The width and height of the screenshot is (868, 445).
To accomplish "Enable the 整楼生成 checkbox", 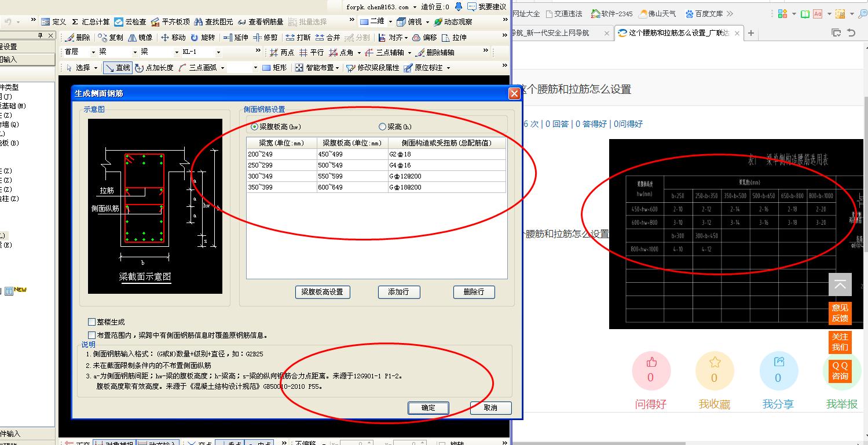I will [91, 322].
